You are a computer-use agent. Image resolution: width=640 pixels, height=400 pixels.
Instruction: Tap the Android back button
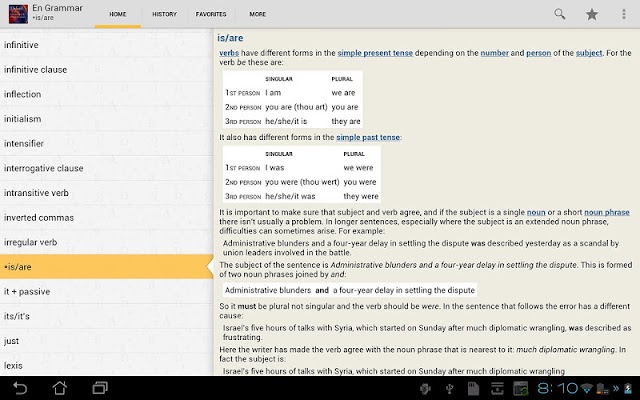[x=20, y=388]
